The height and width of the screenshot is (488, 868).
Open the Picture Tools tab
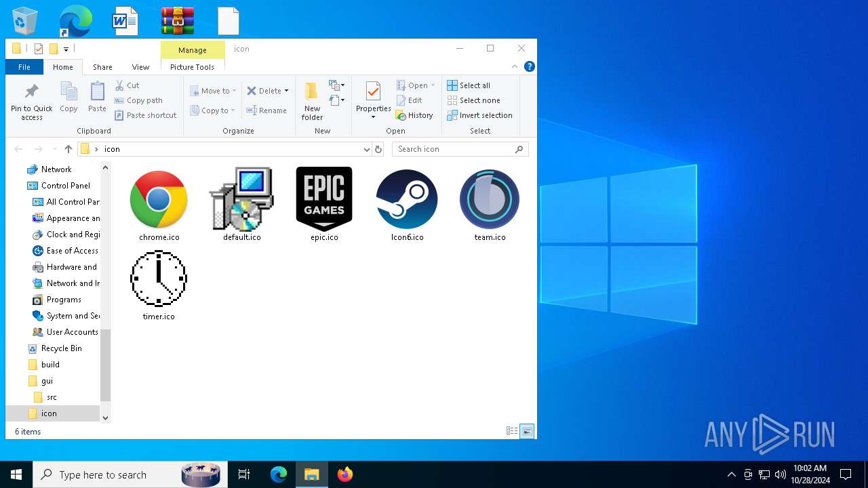point(192,67)
